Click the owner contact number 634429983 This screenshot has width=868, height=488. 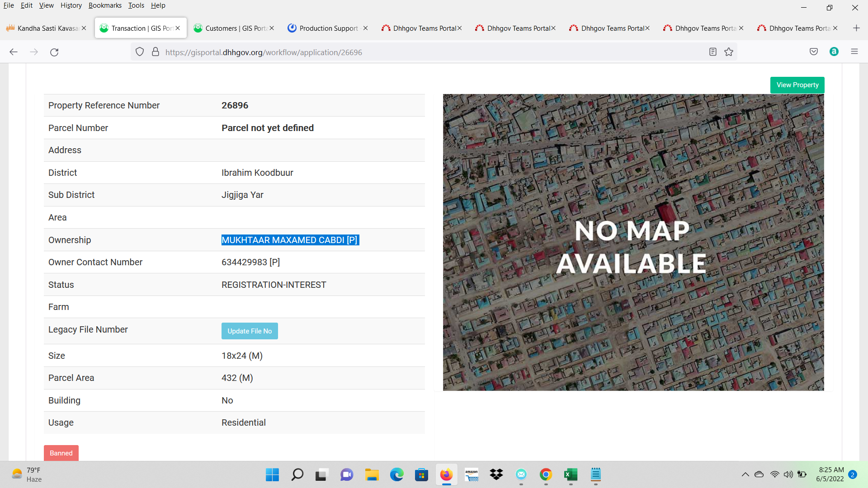[250, 262]
